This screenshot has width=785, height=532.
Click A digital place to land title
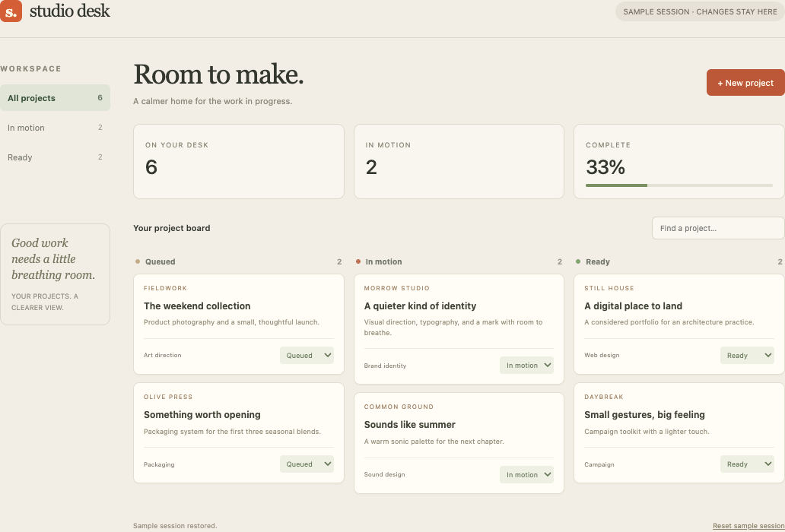tap(634, 306)
